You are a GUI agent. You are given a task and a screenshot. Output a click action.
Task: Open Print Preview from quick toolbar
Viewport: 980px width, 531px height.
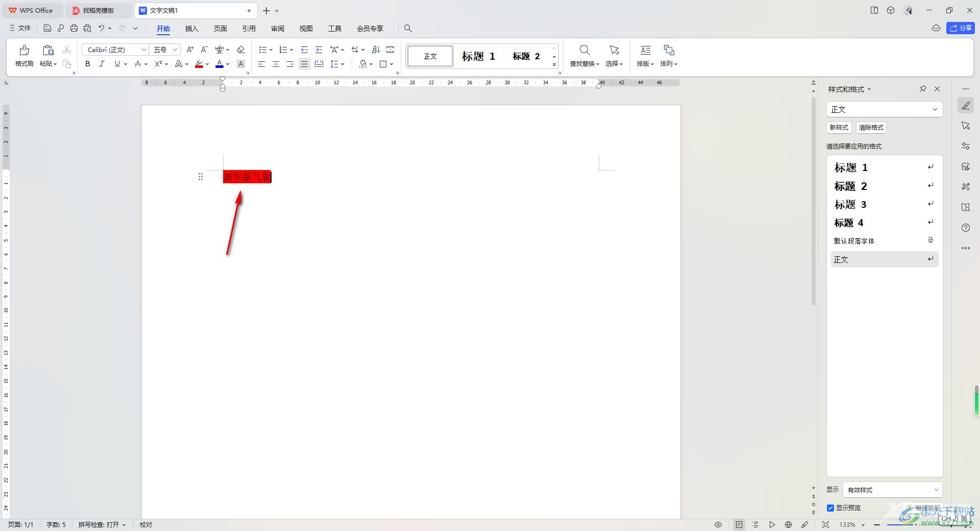(87, 29)
